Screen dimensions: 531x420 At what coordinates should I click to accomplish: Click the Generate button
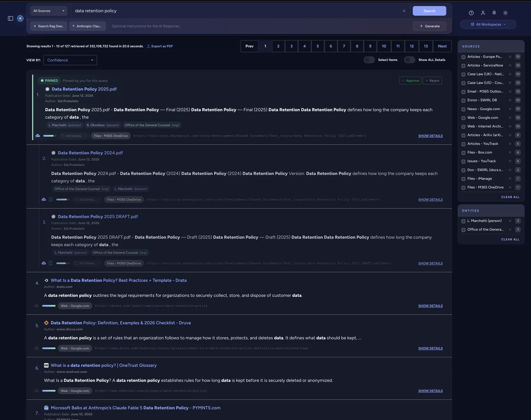[429, 26]
